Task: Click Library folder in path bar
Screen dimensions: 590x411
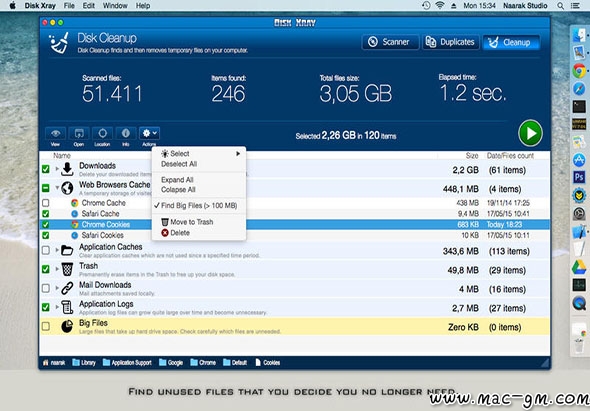Action: [84, 362]
